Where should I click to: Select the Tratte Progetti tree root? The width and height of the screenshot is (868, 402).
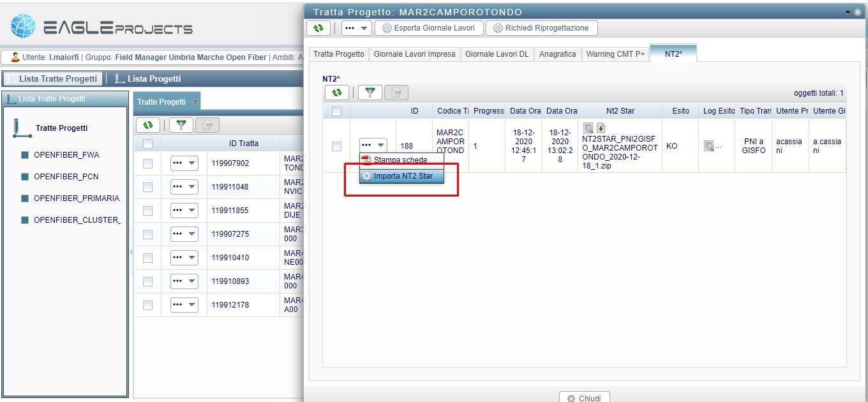62,128
